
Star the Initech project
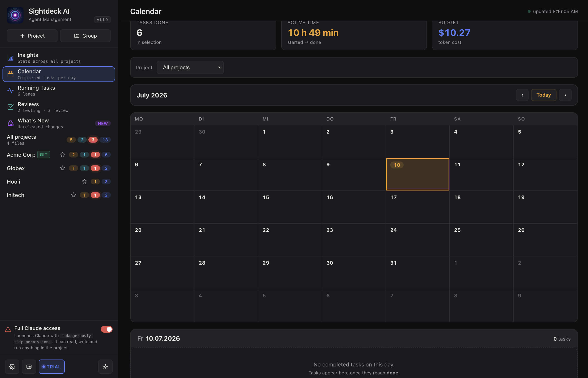click(73, 195)
